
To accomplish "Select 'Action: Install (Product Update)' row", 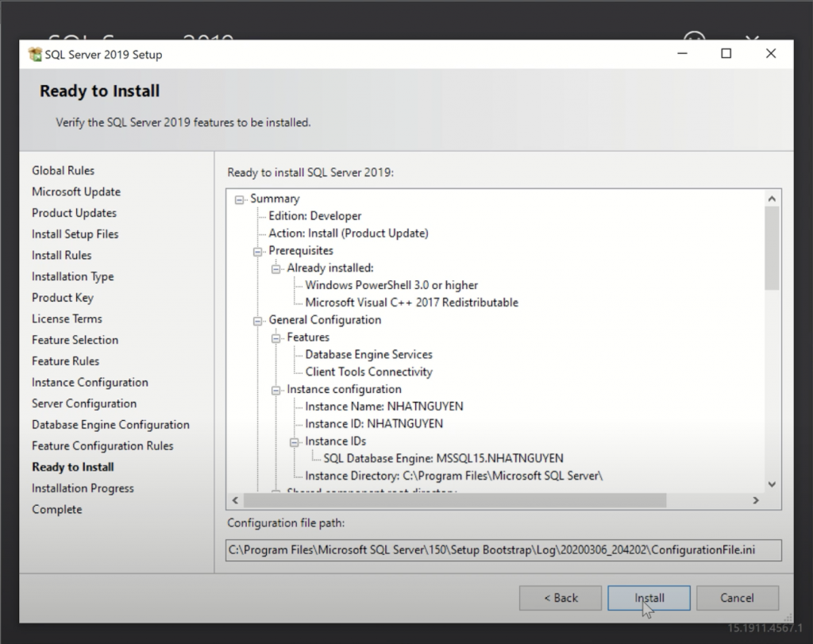I will (349, 233).
